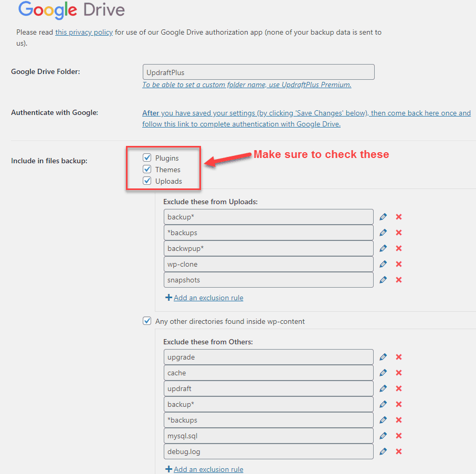Delete the backwpup* exclusion rule
Image resolution: width=476 pixels, height=474 pixels.
tap(399, 248)
